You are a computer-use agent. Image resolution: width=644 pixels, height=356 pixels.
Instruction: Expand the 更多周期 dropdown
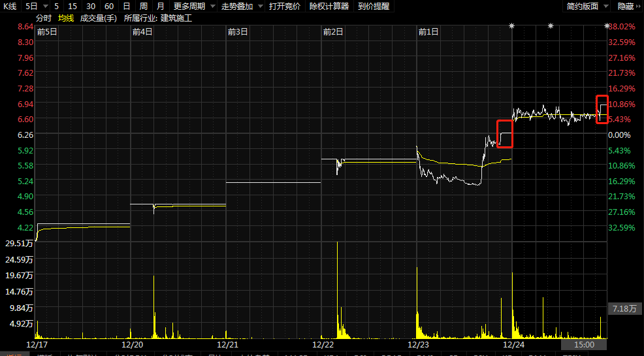point(193,6)
